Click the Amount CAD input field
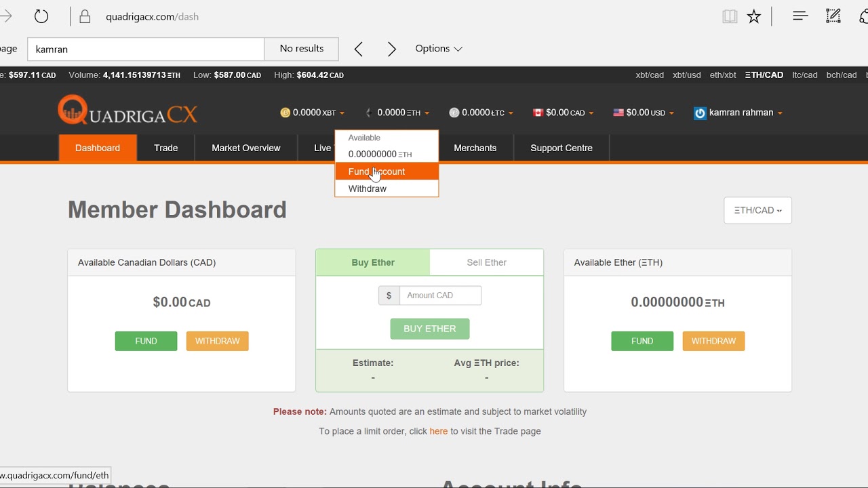This screenshot has height=488, width=868. click(440, 296)
